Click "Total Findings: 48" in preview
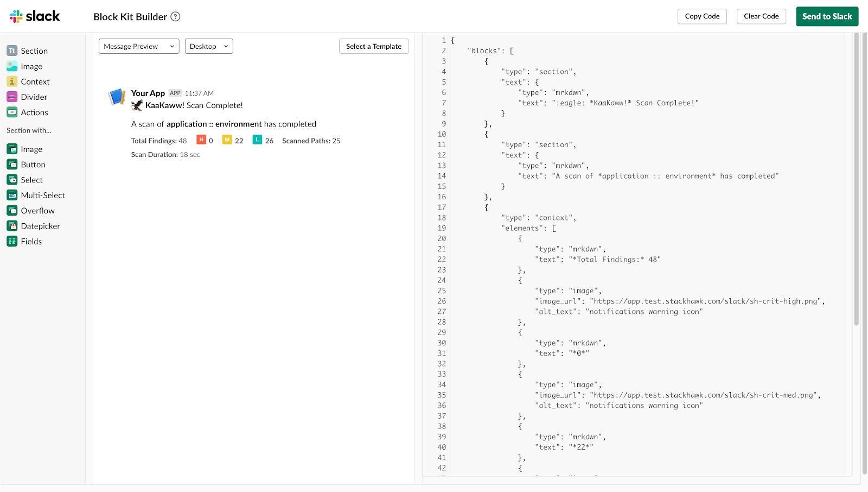 [x=159, y=141]
